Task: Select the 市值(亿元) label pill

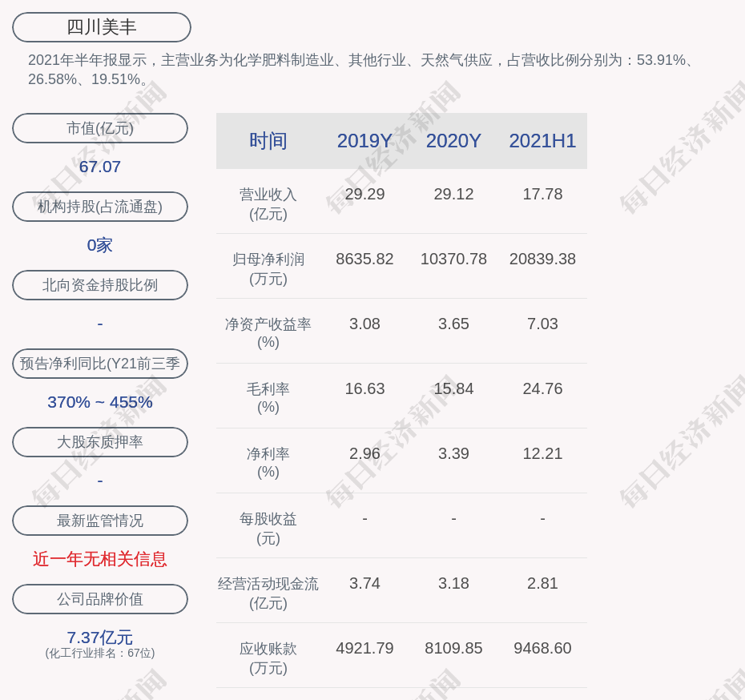Action: 100,128
